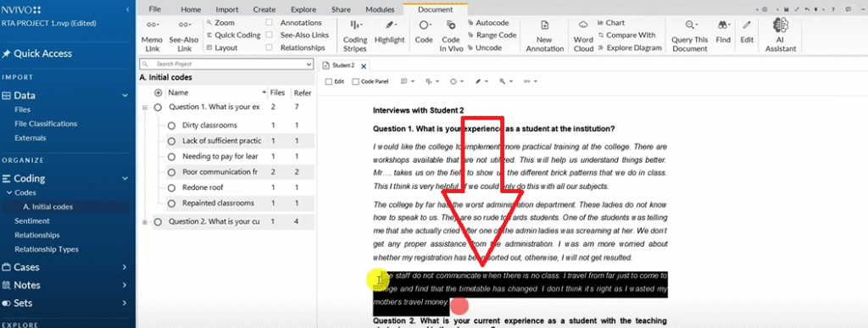Enable the See-Also Links checkbox
The height and width of the screenshot is (328, 868).
pyautogui.click(x=269, y=35)
